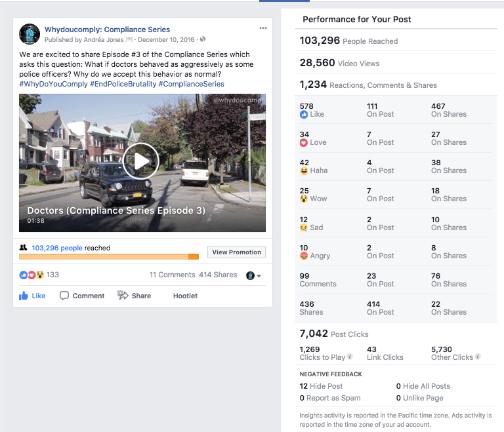Click the Comment speech bubble button
Viewport: 504px width, 432px height.
[x=82, y=296]
